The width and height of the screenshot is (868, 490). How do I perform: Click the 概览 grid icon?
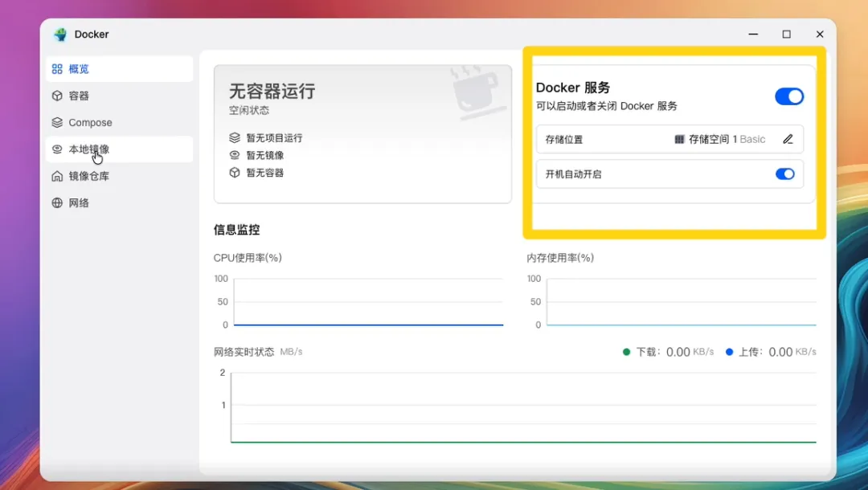coord(57,69)
